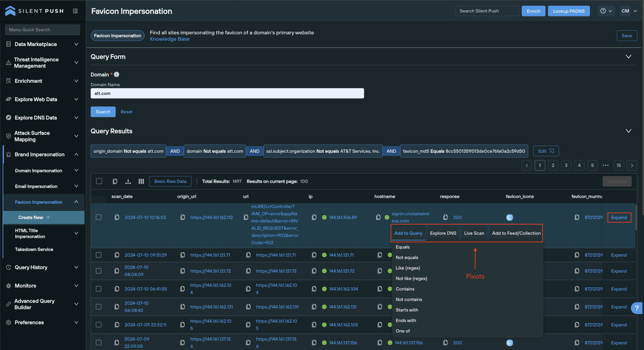Copy scan_date 2024-07-10 09:51:29
This screenshot has width=644, height=350.
(x=117, y=255)
